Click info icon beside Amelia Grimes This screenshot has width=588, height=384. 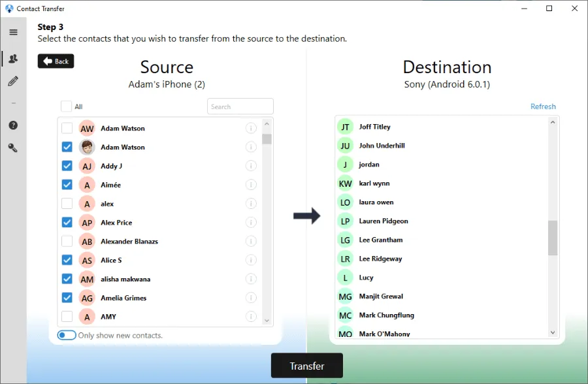251,298
